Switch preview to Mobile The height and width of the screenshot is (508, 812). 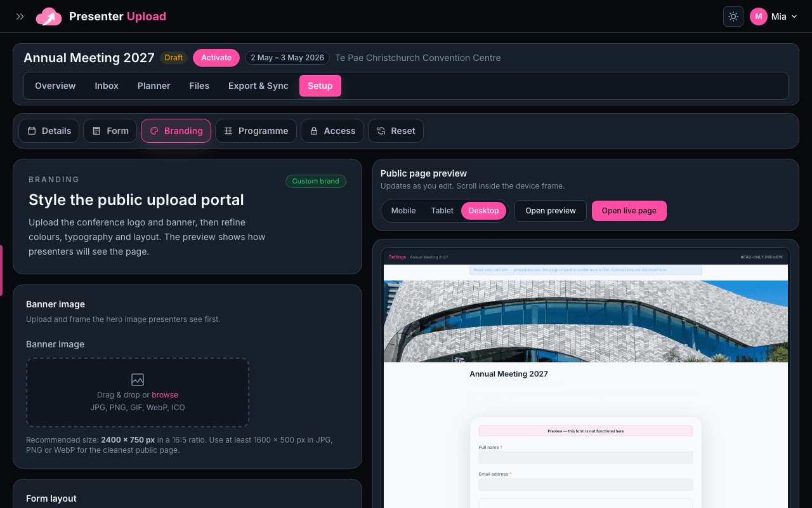click(403, 211)
